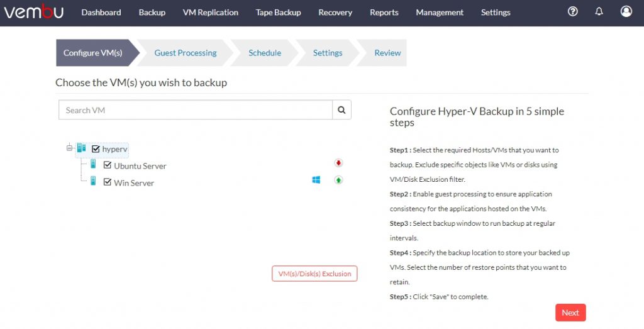
Task: Click the 'Step5 :' label text
Action: click(x=401, y=296)
